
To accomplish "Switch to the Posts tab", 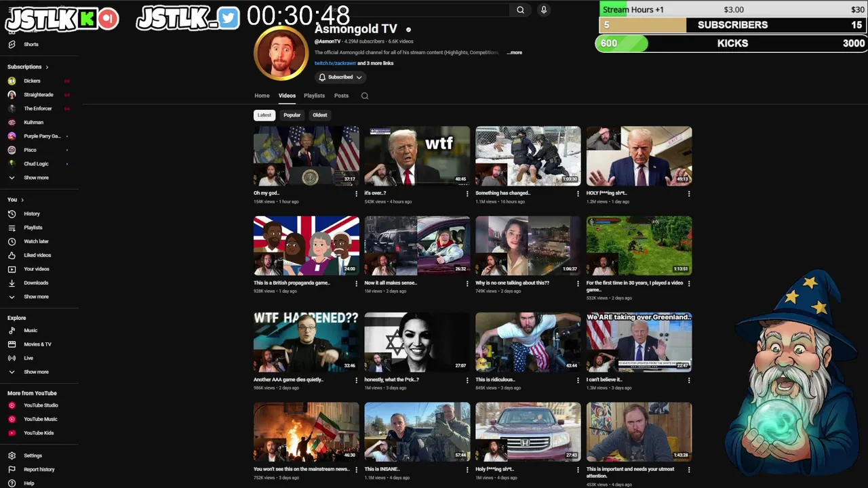I will (341, 96).
